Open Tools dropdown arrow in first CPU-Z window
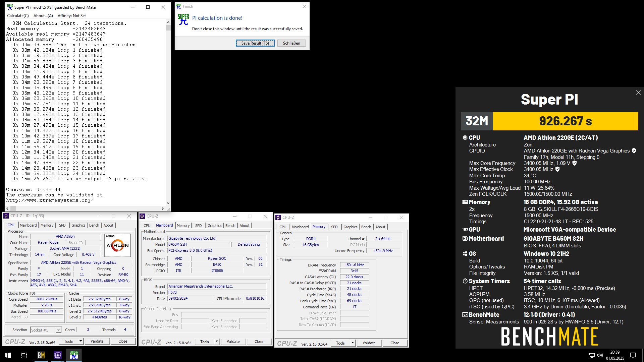This screenshot has height=362, width=644. pyautogui.click(x=80, y=341)
